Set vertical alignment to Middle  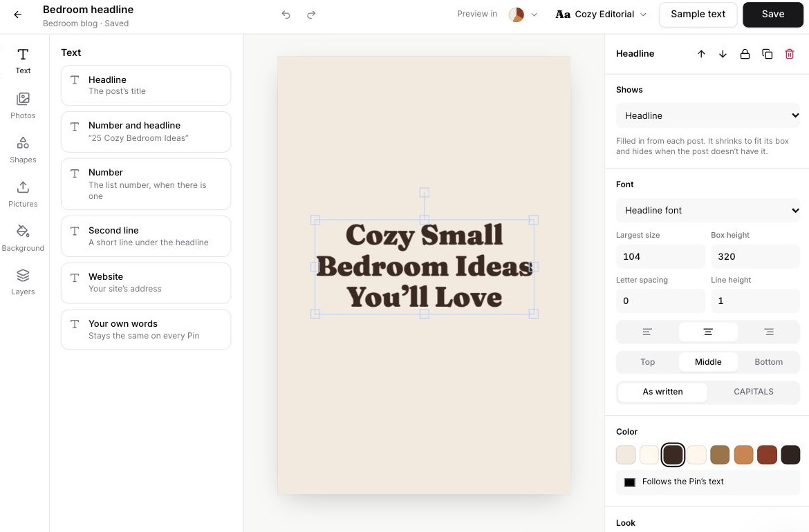(708, 362)
